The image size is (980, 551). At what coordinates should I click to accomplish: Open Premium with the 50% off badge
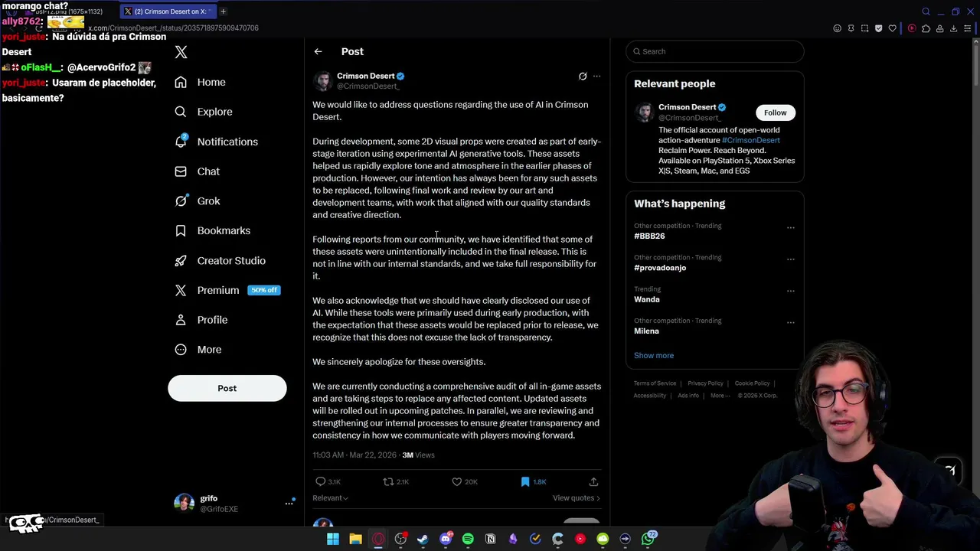[x=227, y=290]
